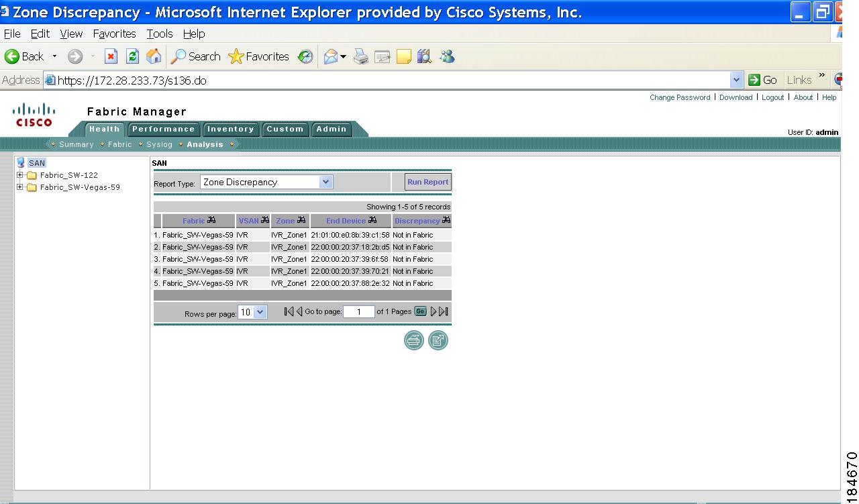
Task: Open the Syslog sub-tab
Action: [160, 144]
